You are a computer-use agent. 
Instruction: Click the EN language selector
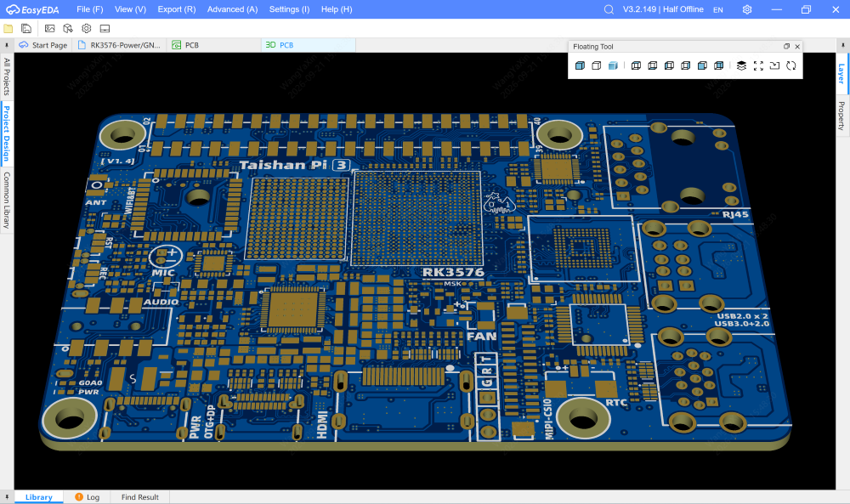point(717,9)
